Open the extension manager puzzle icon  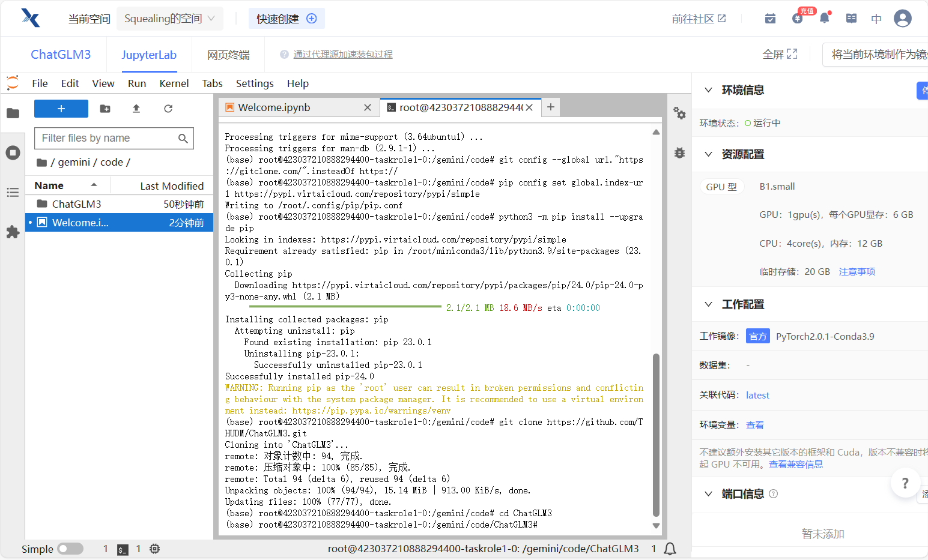(x=13, y=232)
